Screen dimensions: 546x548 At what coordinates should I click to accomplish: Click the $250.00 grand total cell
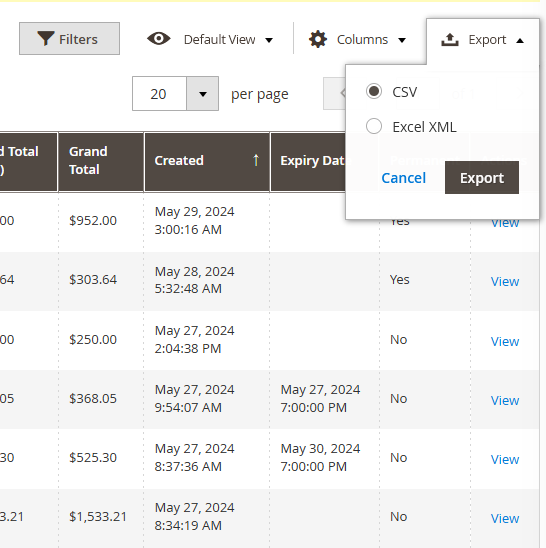[93, 339]
